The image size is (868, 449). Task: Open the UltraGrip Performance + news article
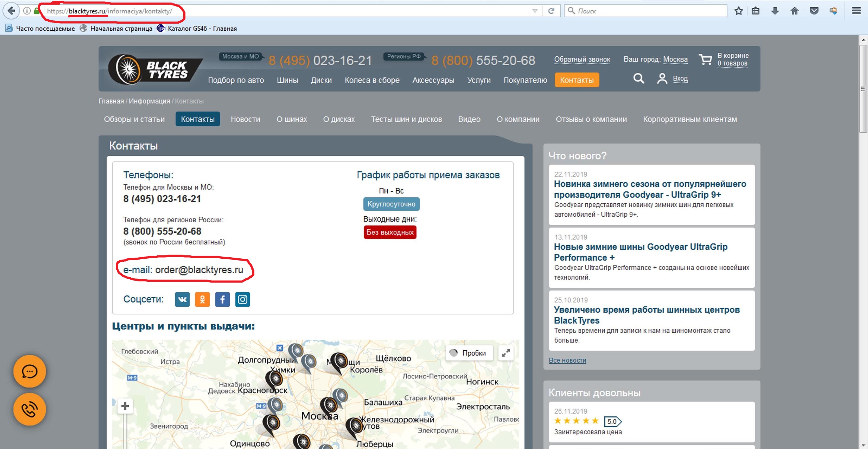click(x=640, y=252)
